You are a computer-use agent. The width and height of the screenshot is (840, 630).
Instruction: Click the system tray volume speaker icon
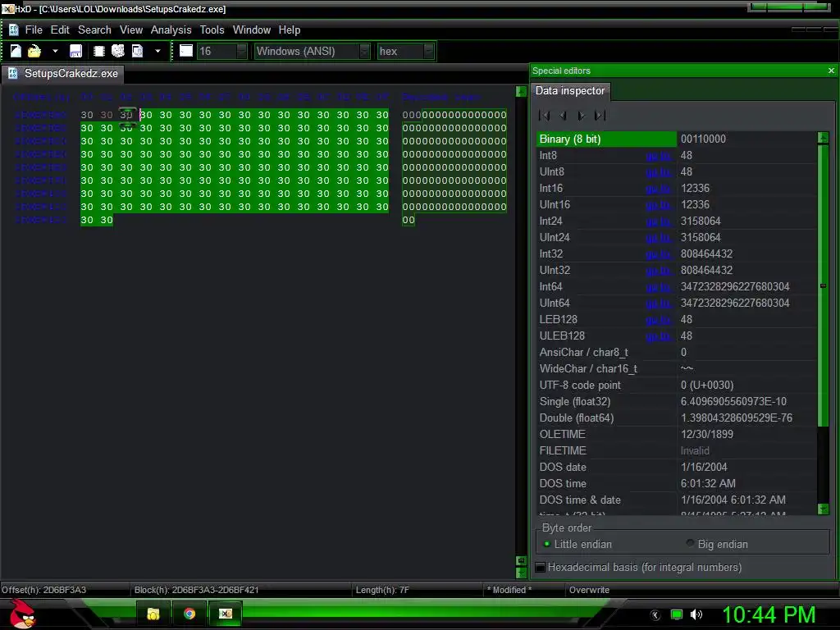point(696,614)
